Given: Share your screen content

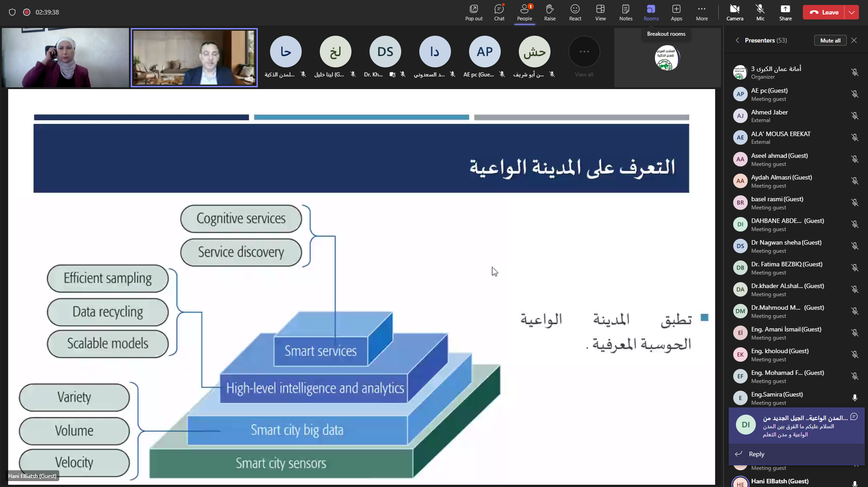Looking at the screenshot, I should click(x=785, y=12).
